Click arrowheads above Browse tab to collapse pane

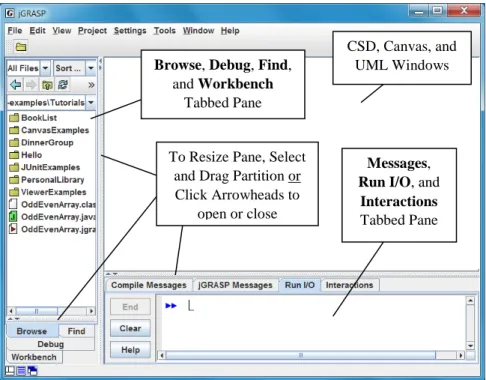13,319
